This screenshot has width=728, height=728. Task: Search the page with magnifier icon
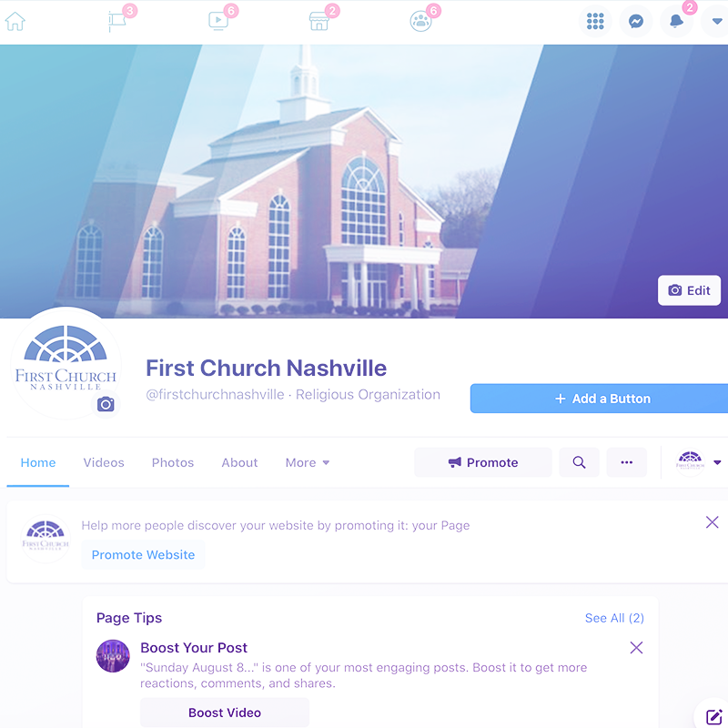tap(579, 462)
